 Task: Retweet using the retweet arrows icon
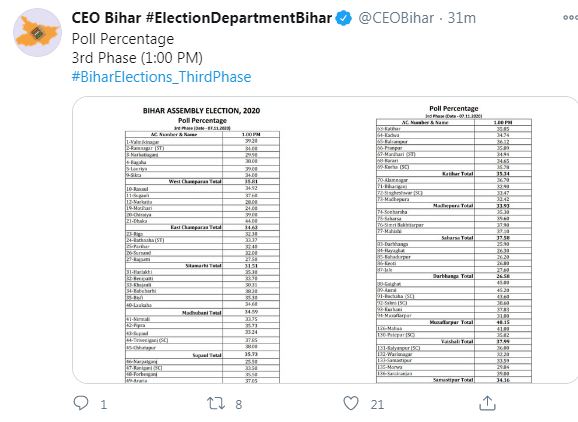pyautogui.click(x=216, y=403)
